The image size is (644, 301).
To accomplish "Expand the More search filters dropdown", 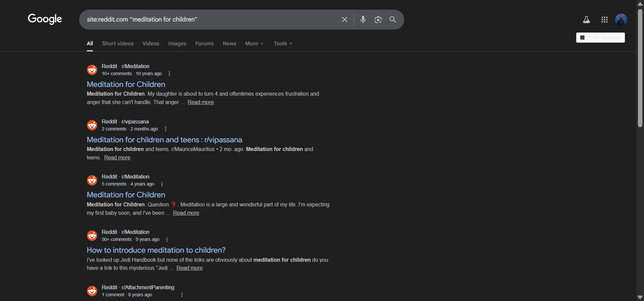I will click(254, 44).
